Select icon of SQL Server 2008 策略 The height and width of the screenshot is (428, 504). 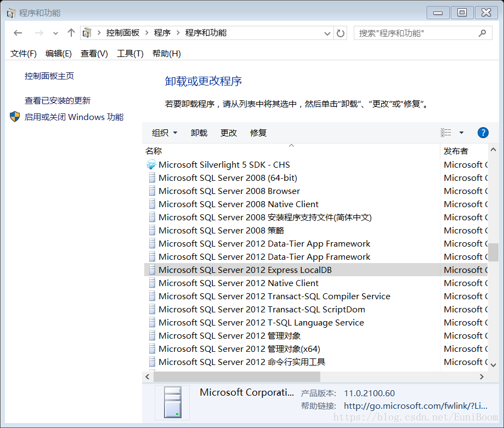coord(152,231)
